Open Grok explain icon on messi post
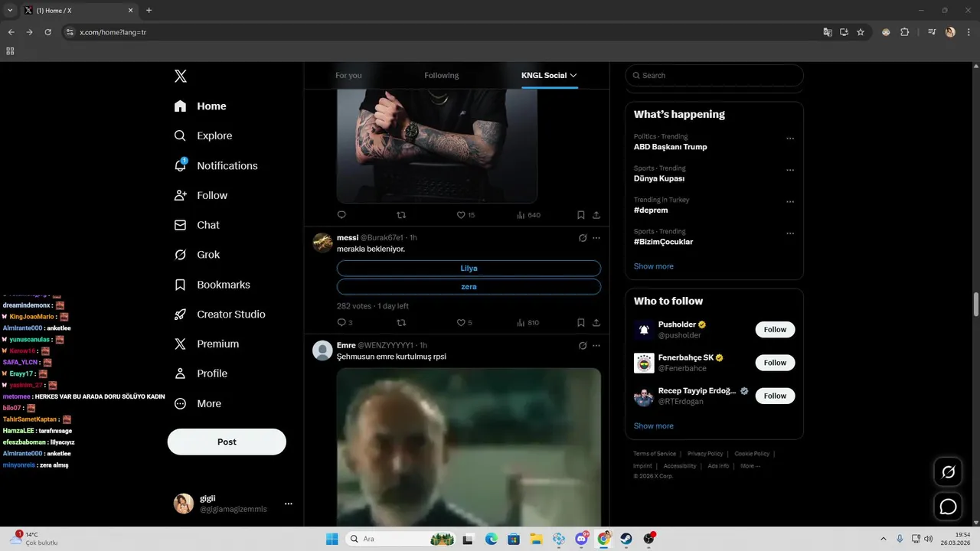The image size is (980, 551). [x=583, y=238]
